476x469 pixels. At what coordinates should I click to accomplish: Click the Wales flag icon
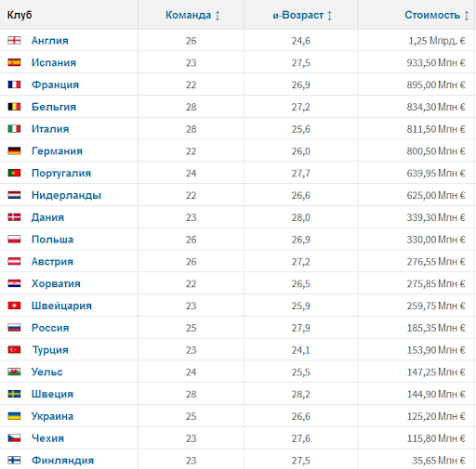pos(14,371)
